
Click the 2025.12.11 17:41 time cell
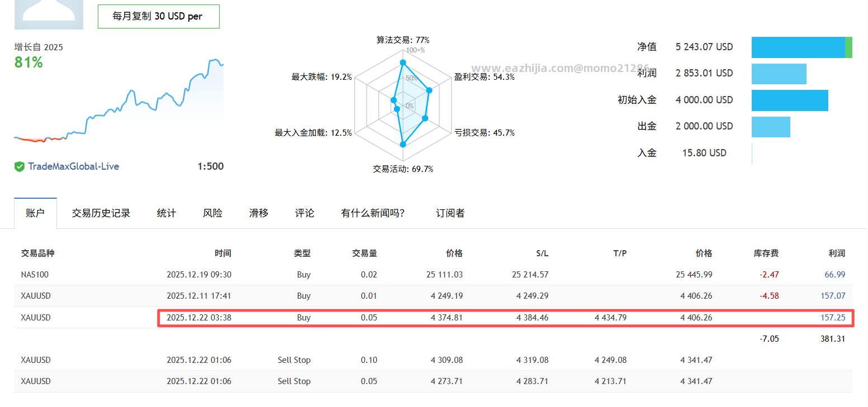(199, 296)
